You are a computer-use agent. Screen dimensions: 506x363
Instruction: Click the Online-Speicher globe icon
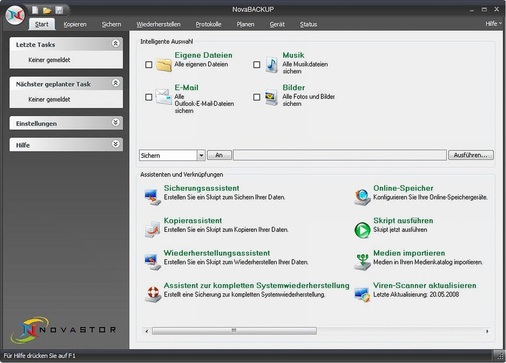pyautogui.click(x=362, y=197)
